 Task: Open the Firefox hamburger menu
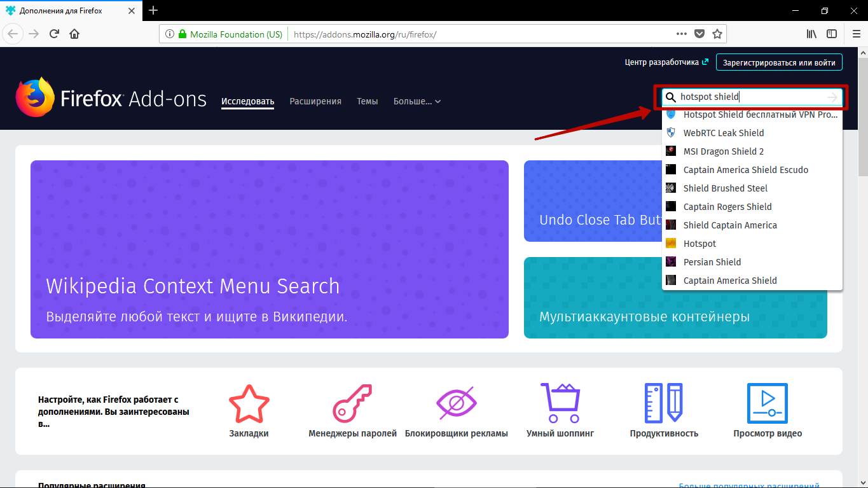pyautogui.click(x=855, y=34)
